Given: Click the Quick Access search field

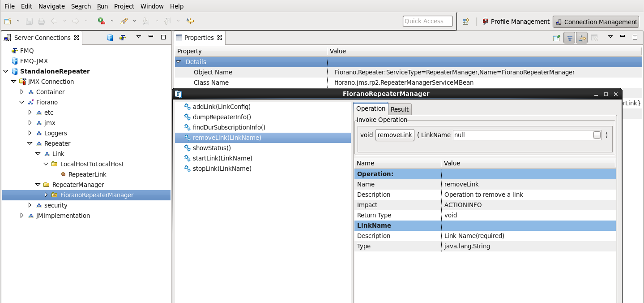Looking at the screenshot, I should [427, 21].
